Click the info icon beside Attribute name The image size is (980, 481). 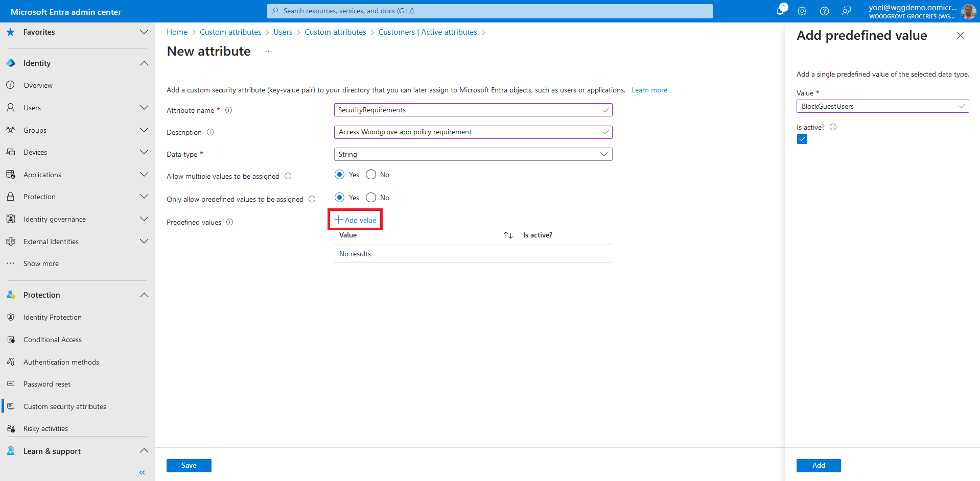pos(229,110)
